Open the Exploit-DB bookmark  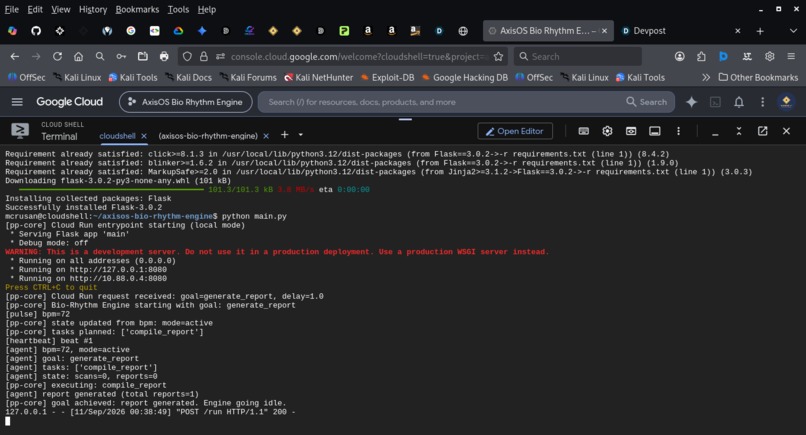(387, 77)
